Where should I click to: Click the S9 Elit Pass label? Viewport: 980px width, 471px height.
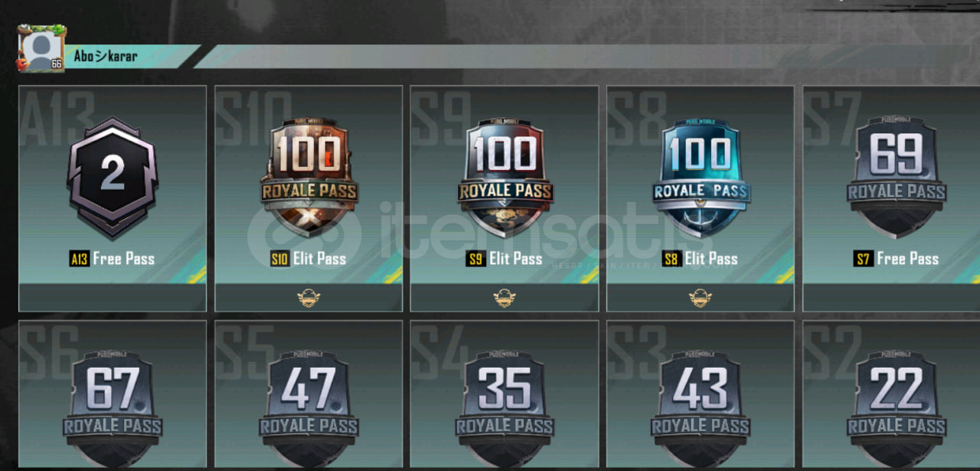coord(505,259)
